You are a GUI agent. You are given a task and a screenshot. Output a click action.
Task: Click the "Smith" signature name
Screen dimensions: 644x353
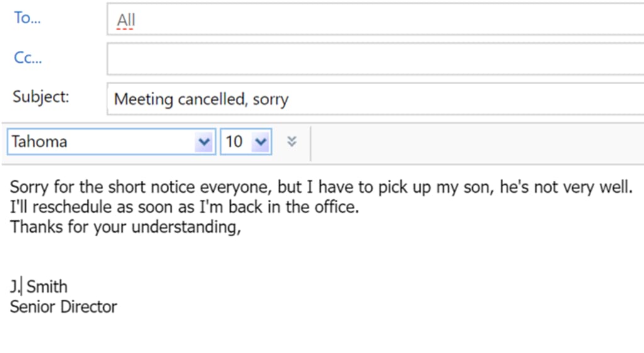tap(47, 287)
